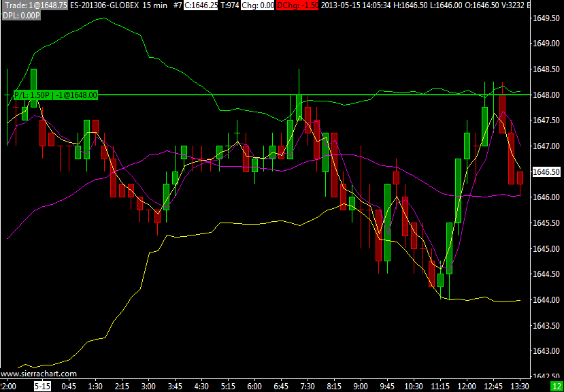Click the 1644.50 price axis label
The width and height of the screenshot is (564, 392).
tap(547, 274)
